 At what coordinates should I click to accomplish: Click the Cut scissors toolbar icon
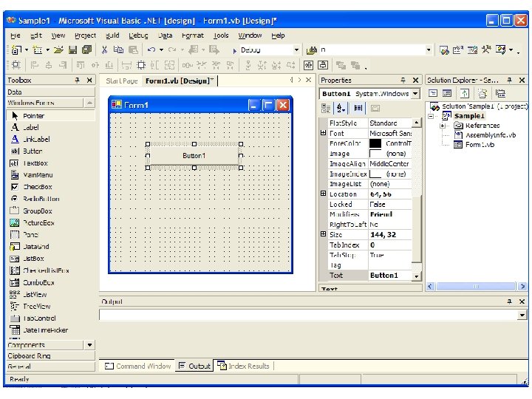(x=104, y=50)
